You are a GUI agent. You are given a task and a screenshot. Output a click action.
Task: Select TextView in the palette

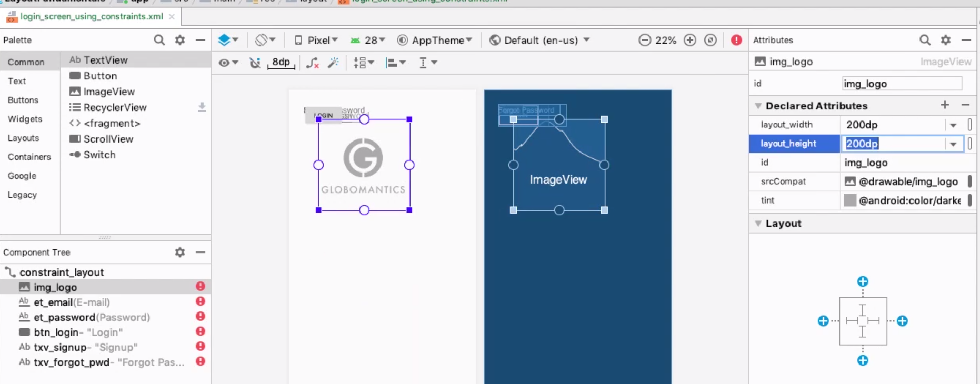136,60
